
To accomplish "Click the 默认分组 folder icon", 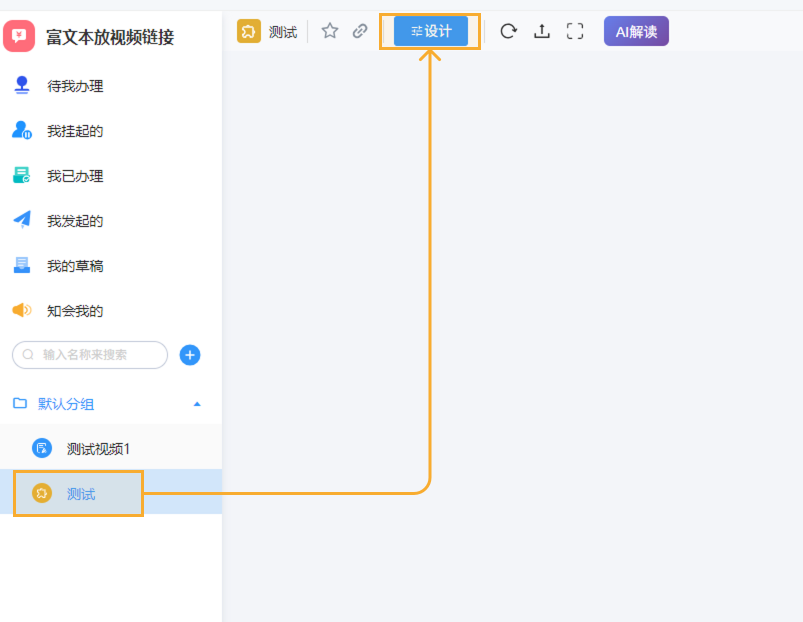I will point(20,403).
